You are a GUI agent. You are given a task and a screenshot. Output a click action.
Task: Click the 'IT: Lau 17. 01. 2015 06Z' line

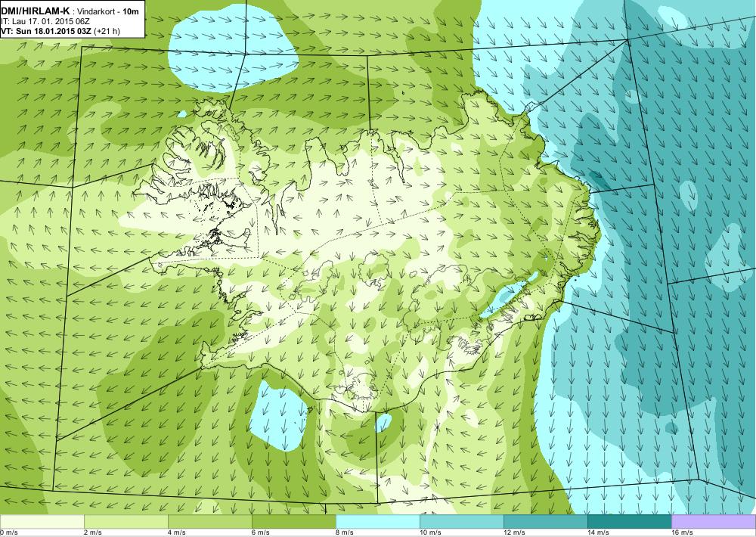pos(45,21)
